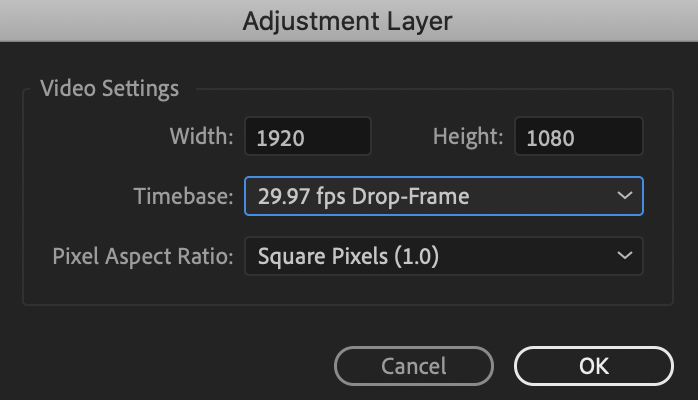Click the Video Settings group heading
The image size is (698, 400).
(109, 88)
